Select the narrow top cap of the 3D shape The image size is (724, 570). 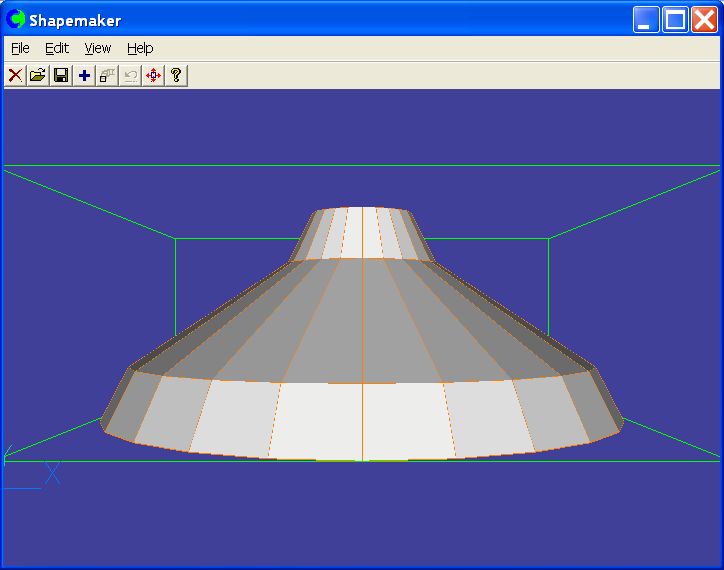tap(362, 233)
